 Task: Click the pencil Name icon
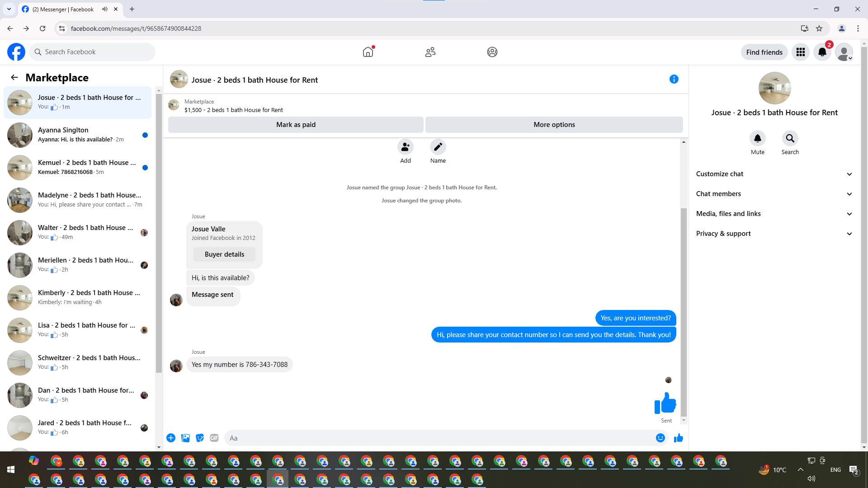point(438,147)
